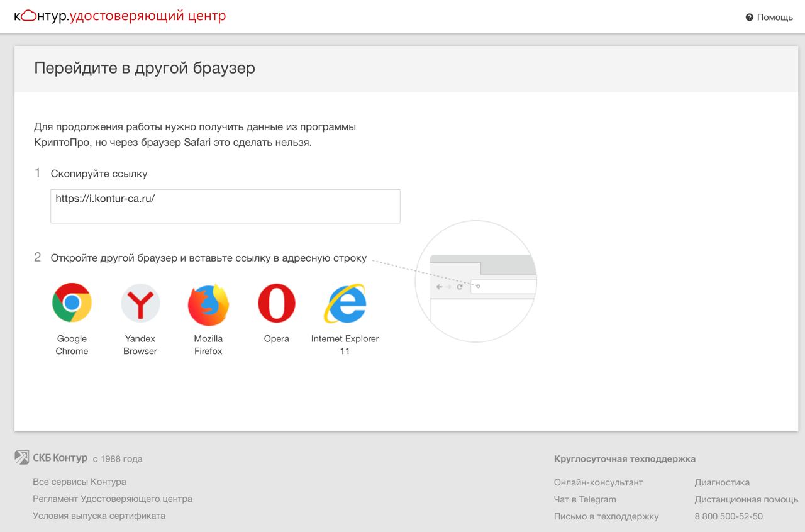Open Письмо в техподдержку link
Viewport: 805px width, 532px height.
pyautogui.click(x=606, y=516)
